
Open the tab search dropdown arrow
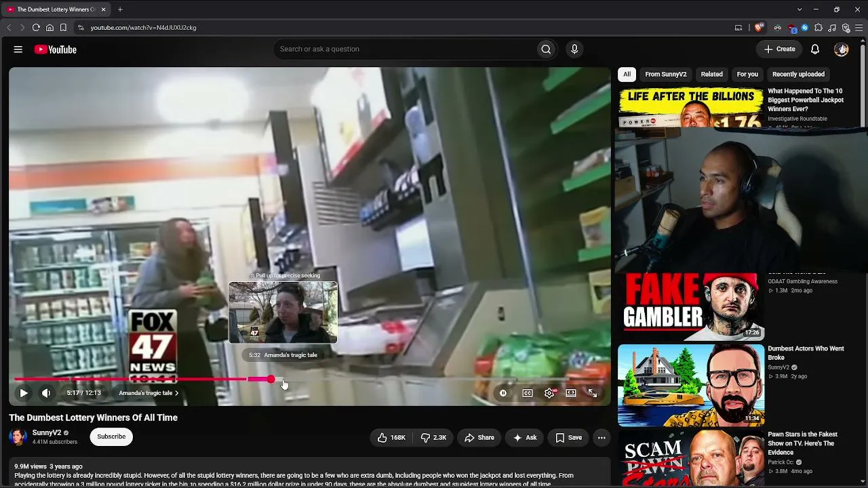(800, 9)
